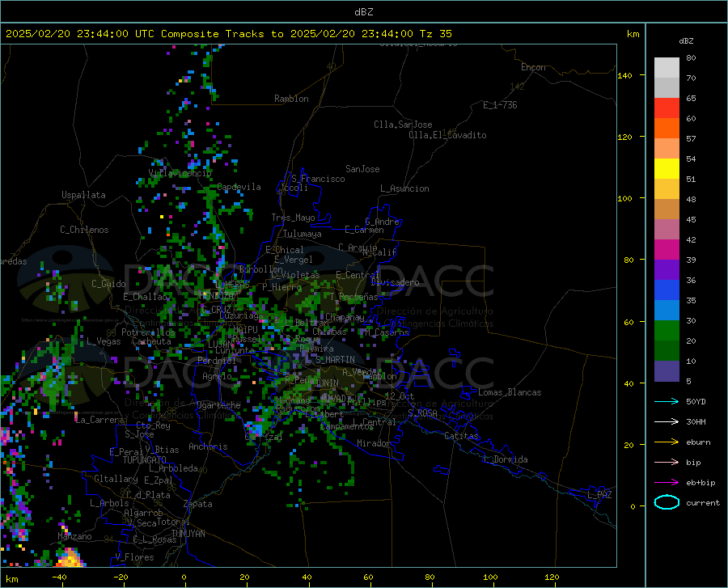
Task: Click the 'Villavicencio' map label
Action: click(180, 173)
